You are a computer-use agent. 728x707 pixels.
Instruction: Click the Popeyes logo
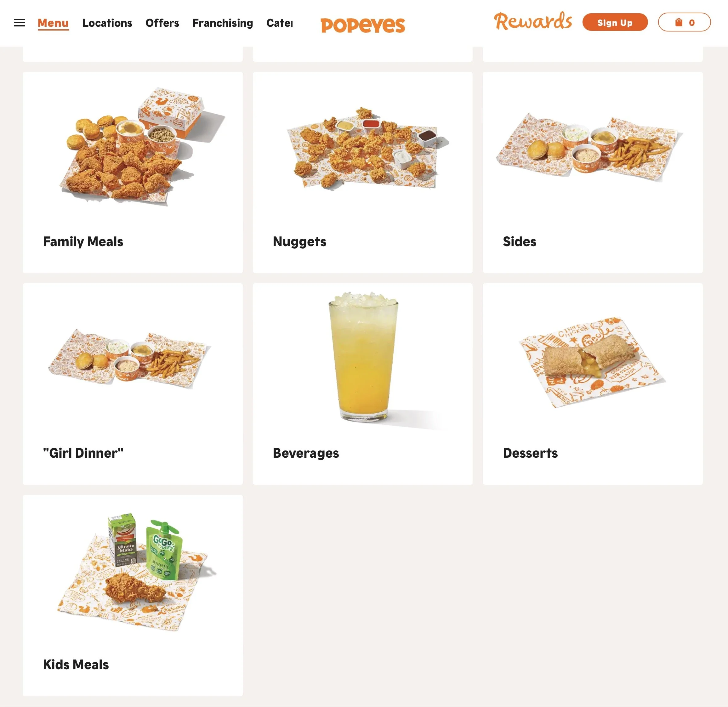(x=363, y=25)
